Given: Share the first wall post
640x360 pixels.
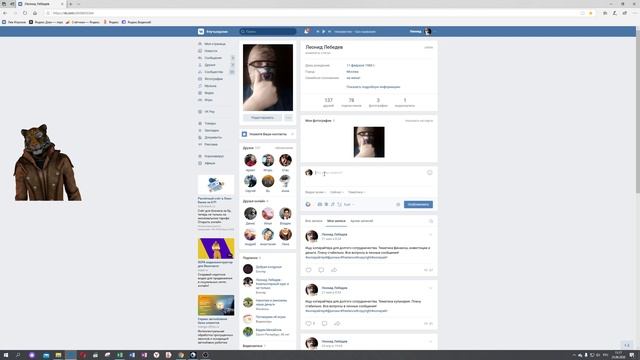Looking at the screenshot, I should tap(334, 270).
